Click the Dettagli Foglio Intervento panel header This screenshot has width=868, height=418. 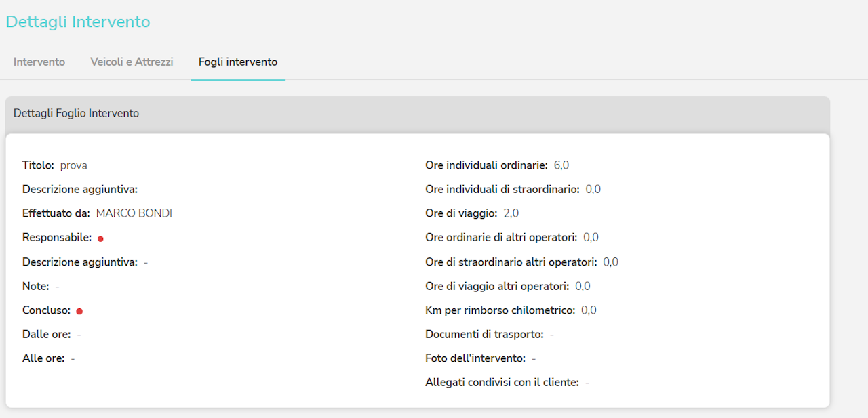click(77, 113)
